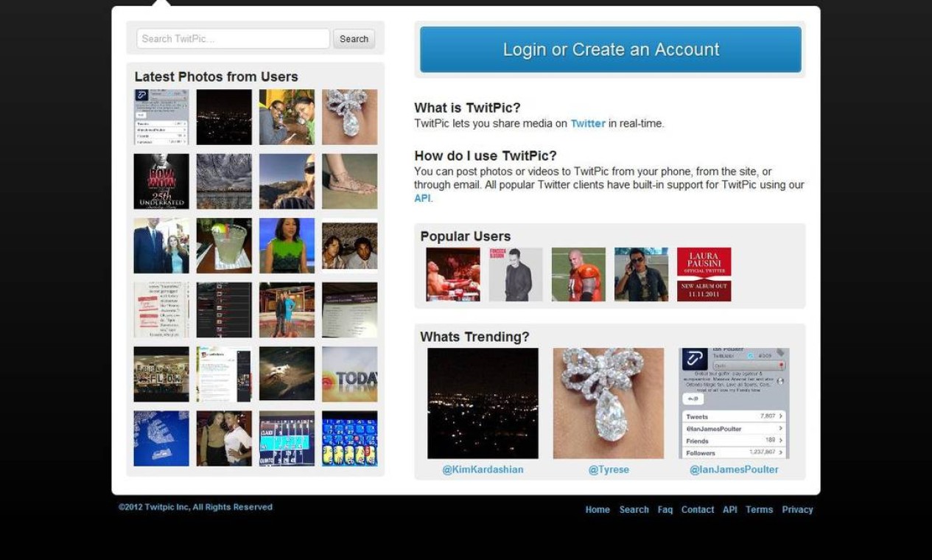
Task: Open the API link in the usage description
Action: coord(422,198)
